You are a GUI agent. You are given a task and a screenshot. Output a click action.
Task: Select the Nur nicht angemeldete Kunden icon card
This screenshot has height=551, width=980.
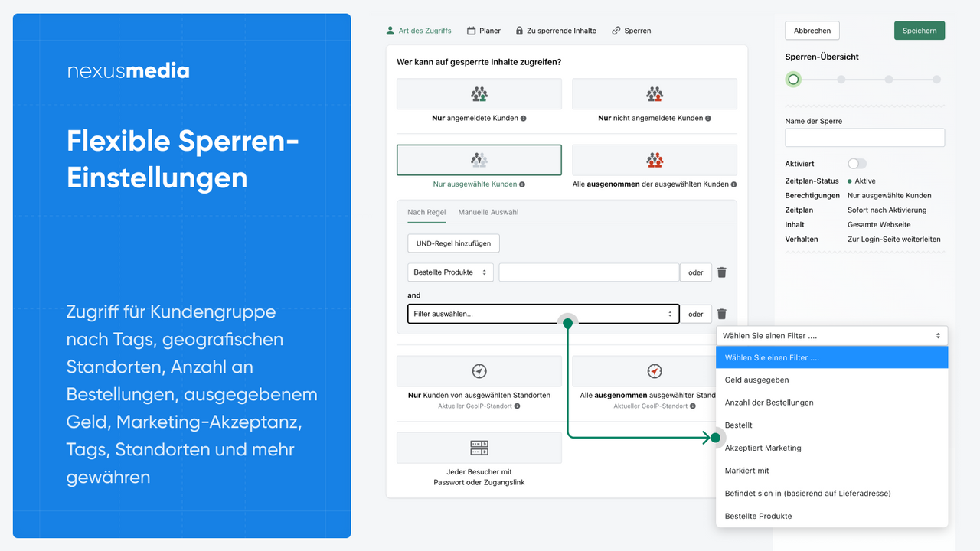tap(655, 94)
